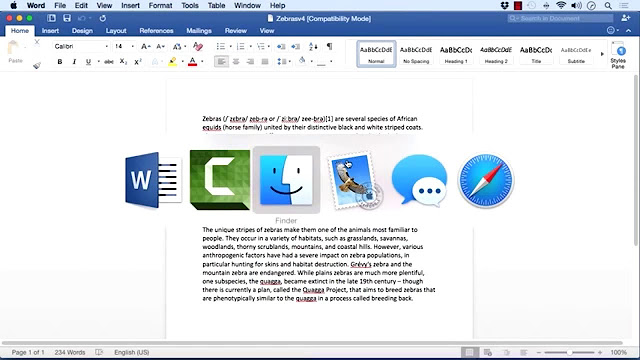The width and height of the screenshot is (640, 360).
Task: Switch to Camtasia in the app switcher
Action: [x=220, y=180]
